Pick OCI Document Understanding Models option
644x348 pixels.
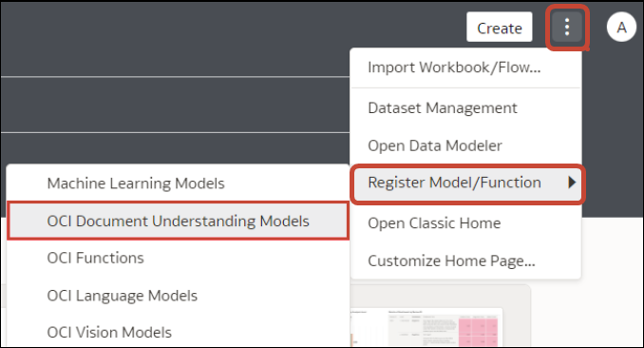[179, 221]
